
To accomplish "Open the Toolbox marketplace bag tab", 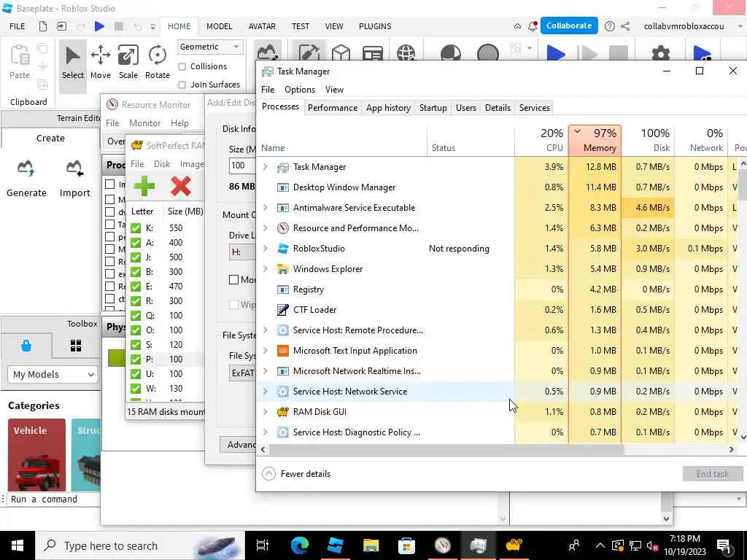I will point(26,345).
